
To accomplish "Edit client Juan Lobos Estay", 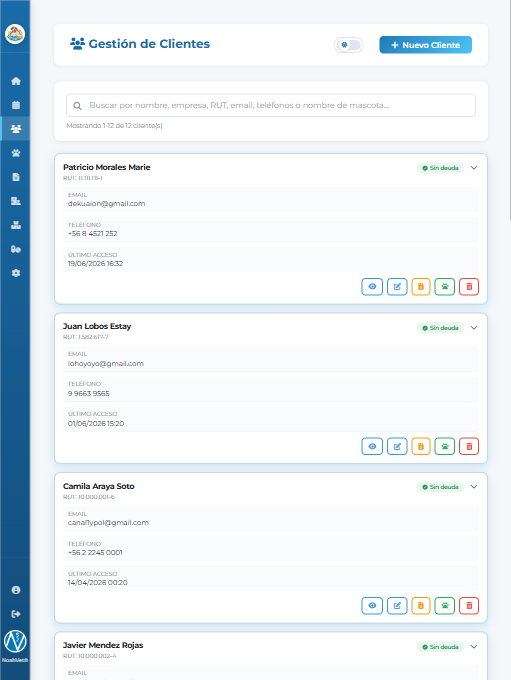I will pyautogui.click(x=397, y=446).
